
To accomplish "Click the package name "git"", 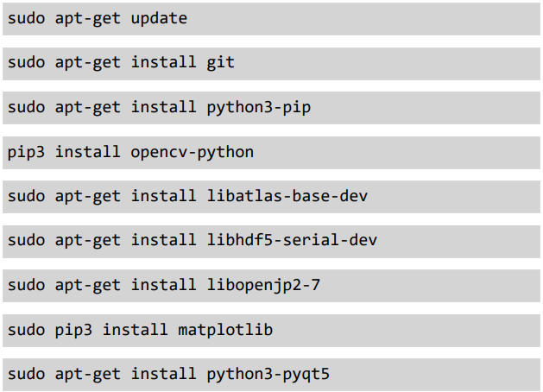I will 220,63.
